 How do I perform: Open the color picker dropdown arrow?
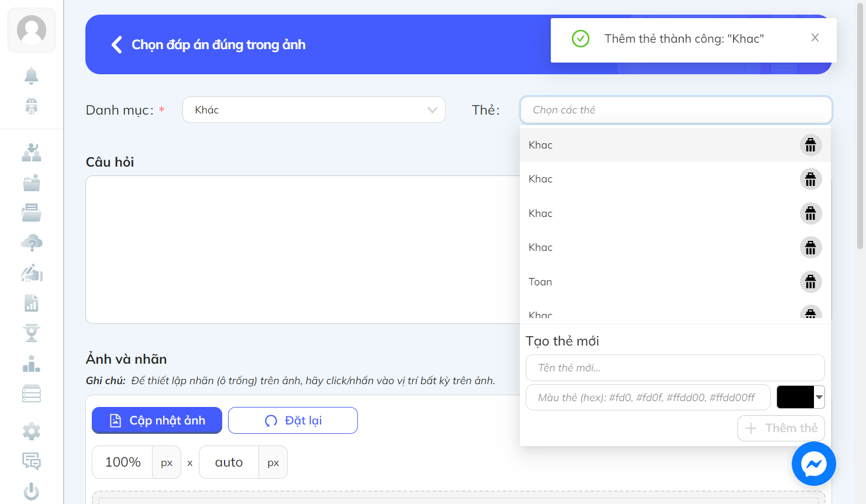819,397
